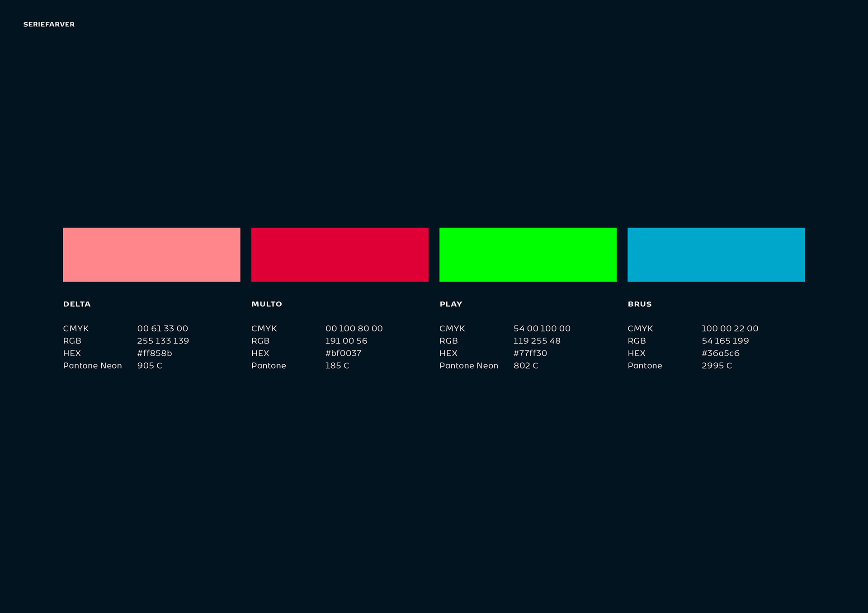Click the Pantone 2995 C value
The height and width of the screenshot is (613, 868).
(x=717, y=365)
